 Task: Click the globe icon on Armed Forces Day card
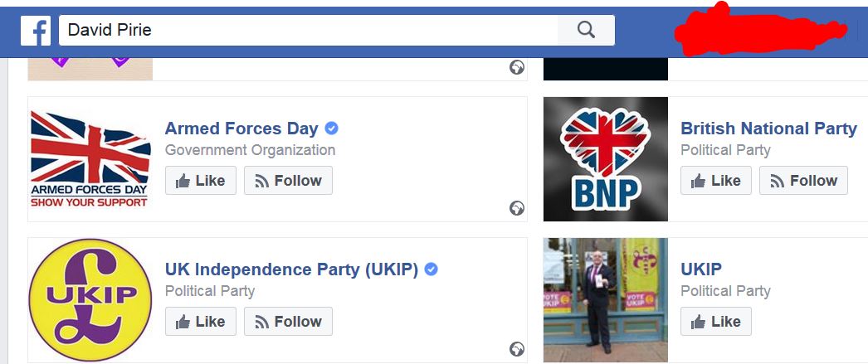(517, 208)
